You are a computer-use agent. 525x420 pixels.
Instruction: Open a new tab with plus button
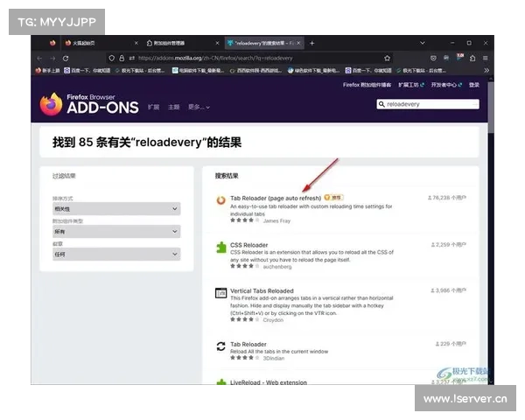[x=312, y=43]
